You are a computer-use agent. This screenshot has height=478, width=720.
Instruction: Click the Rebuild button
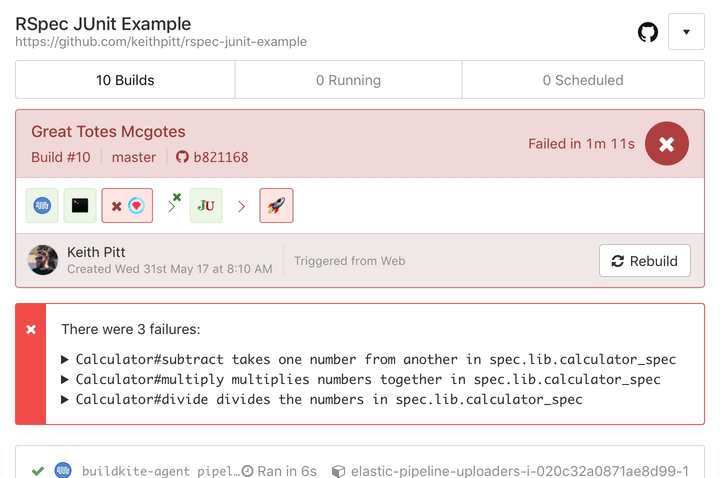click(x=645, y=261)
